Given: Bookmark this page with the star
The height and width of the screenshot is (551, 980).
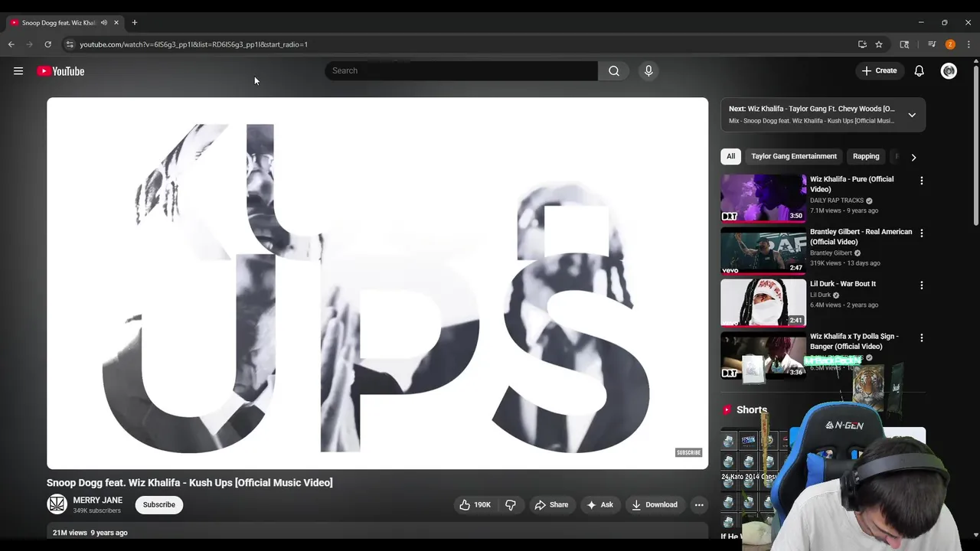Looking at the screenshot, I should point(879,44).
